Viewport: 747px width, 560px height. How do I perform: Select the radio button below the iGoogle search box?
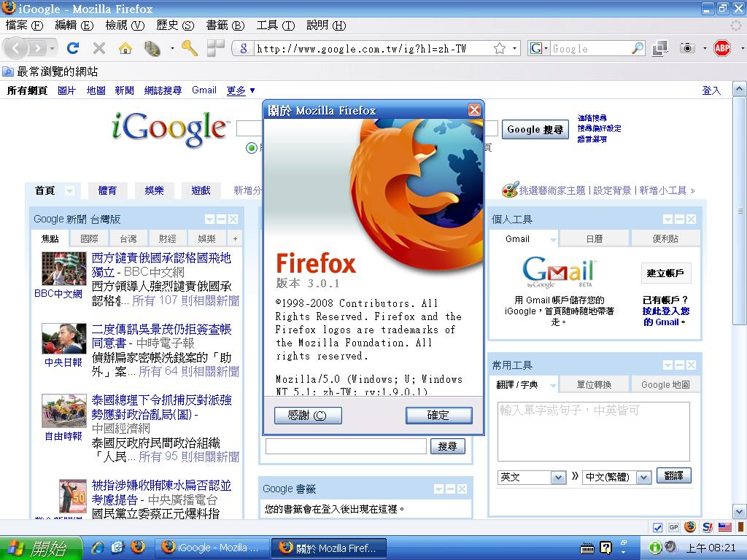[252, 148]
